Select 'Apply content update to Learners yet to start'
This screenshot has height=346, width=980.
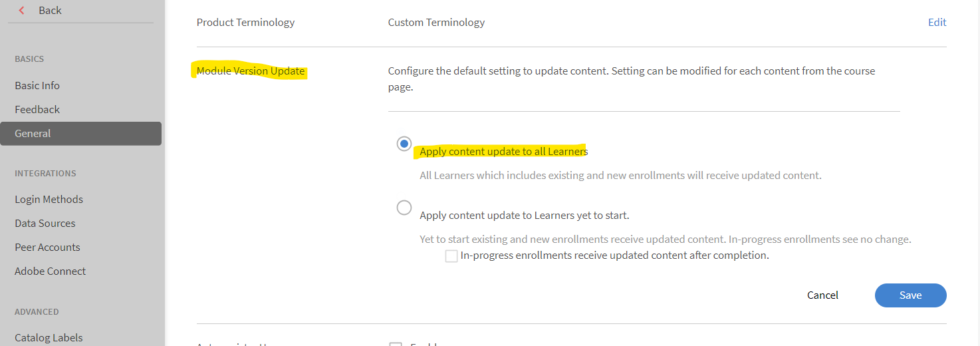click(x=404, y=208)
